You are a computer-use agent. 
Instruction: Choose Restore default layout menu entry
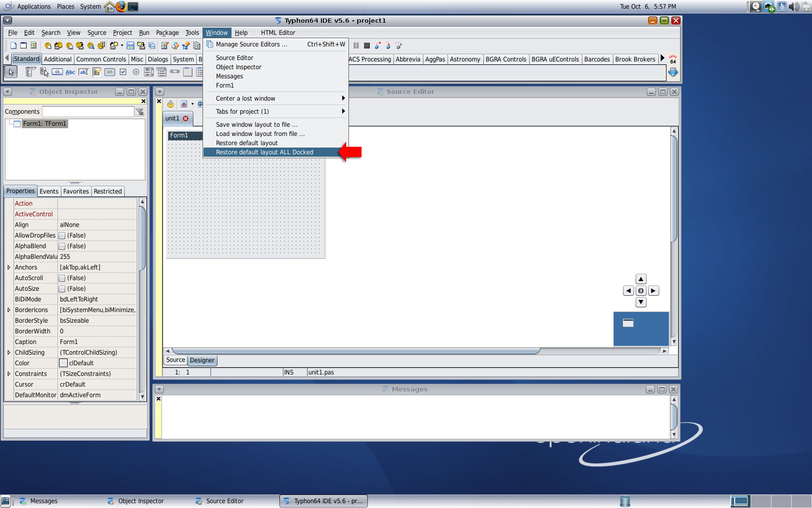[x=275, y=143]
